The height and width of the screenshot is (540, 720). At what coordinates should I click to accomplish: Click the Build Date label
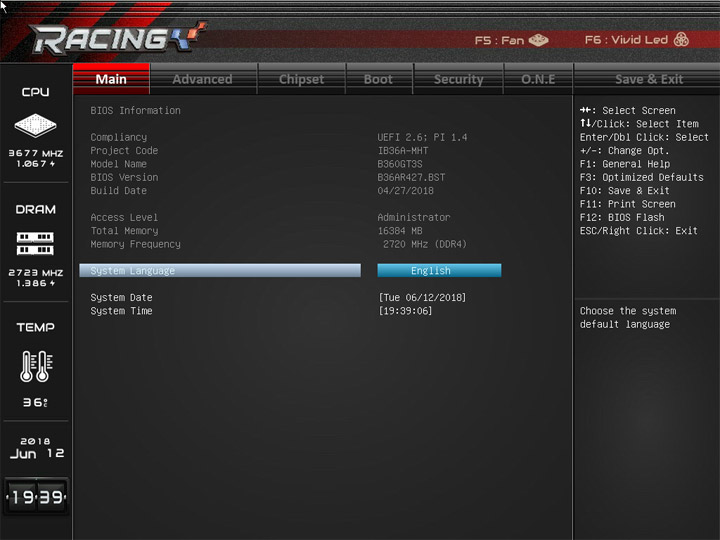coord(118,191)
